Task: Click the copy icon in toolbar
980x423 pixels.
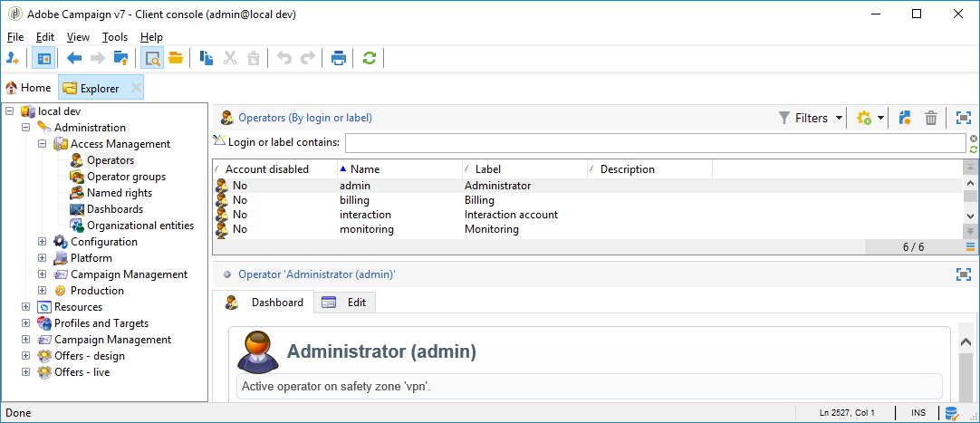Action: pyautogui.click(x=207, y=59)
